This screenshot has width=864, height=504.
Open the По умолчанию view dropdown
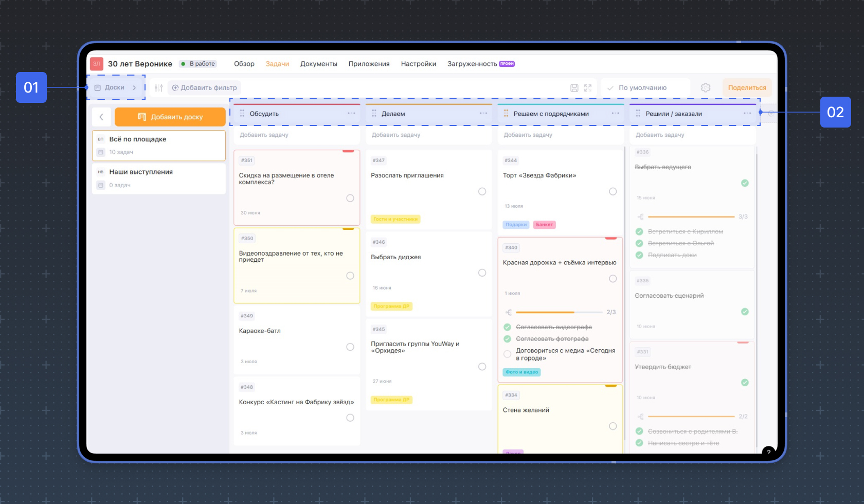pos(645,88)
